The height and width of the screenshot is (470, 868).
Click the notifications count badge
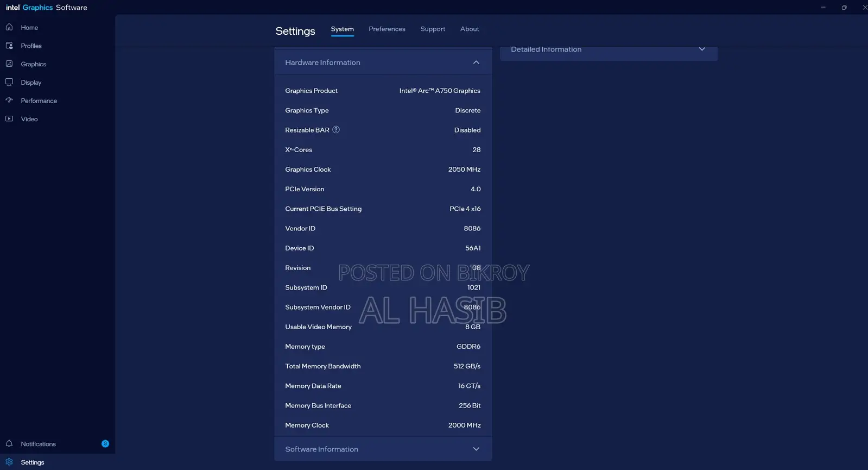point(105,444)
